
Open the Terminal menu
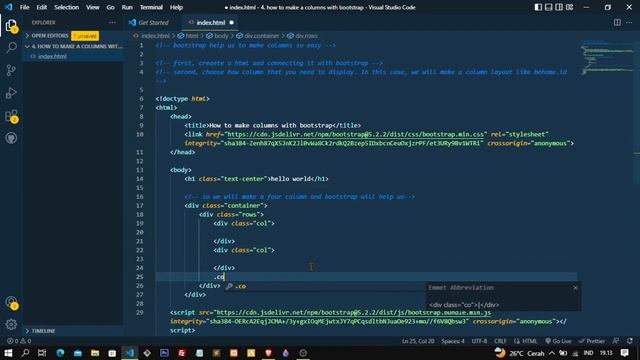(x=151, y=7)
